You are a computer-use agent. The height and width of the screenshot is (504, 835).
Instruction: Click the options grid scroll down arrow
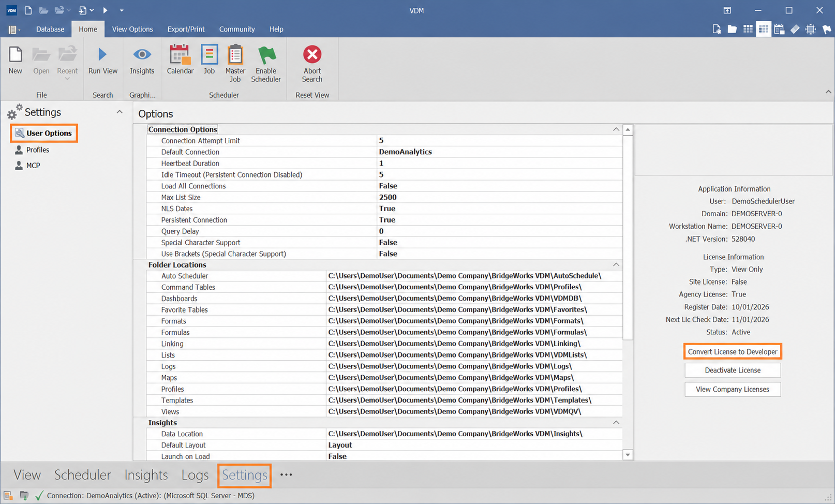[x=628, y=455]
